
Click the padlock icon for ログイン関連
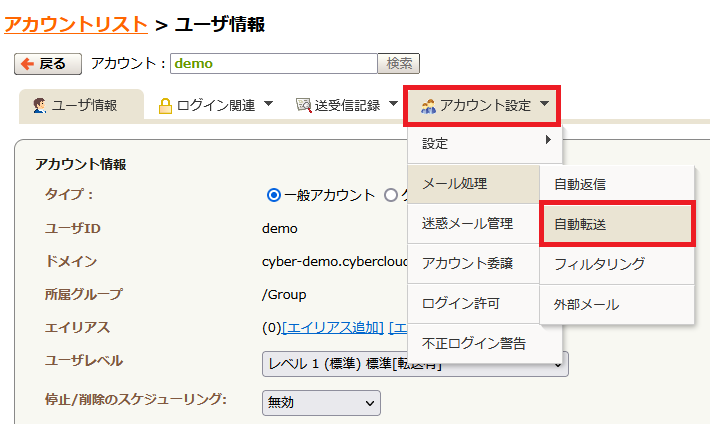coord(166,105)
